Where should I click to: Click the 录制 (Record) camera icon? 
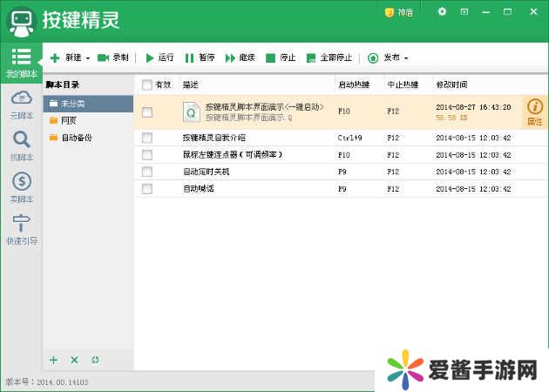pyautogui.click(x=103, y=57)
